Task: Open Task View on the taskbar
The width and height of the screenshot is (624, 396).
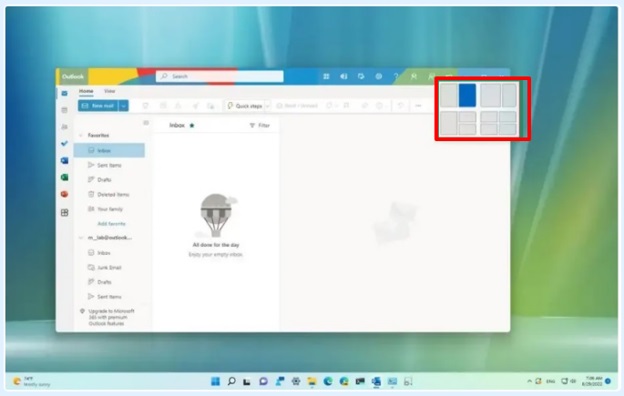Action: point(247,381)
